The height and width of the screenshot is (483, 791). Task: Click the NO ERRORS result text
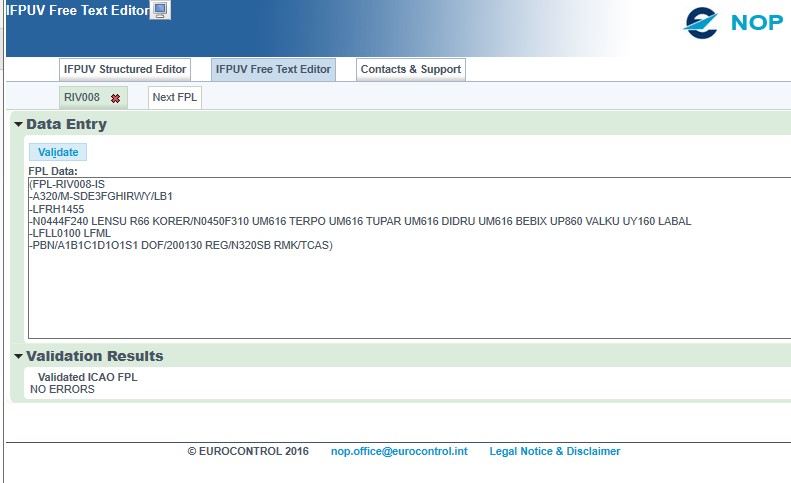tap(62, 389)
